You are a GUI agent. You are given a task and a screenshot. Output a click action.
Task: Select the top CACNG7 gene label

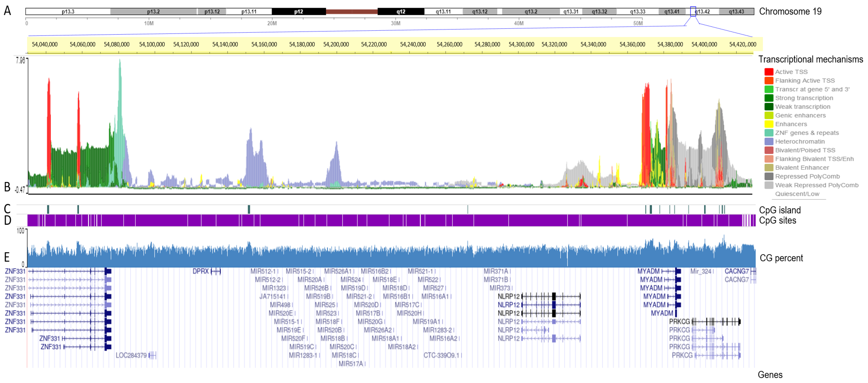tap(737, 271)
